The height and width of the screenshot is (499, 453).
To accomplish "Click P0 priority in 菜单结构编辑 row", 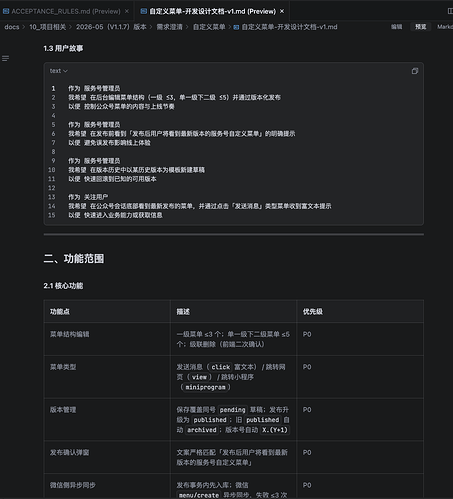I will tap(307, 334).
